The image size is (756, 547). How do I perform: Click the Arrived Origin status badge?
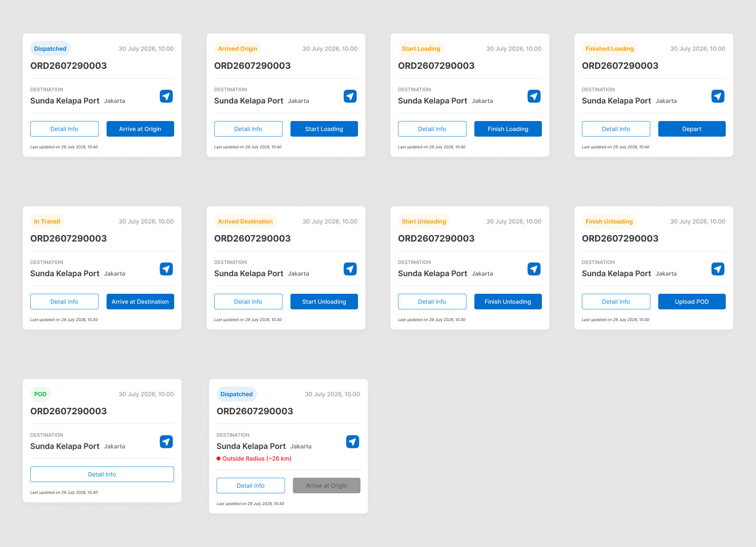point(238,49)
